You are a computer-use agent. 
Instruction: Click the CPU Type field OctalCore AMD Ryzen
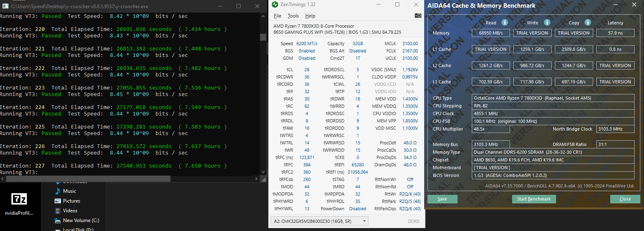(x=553, y=98)
